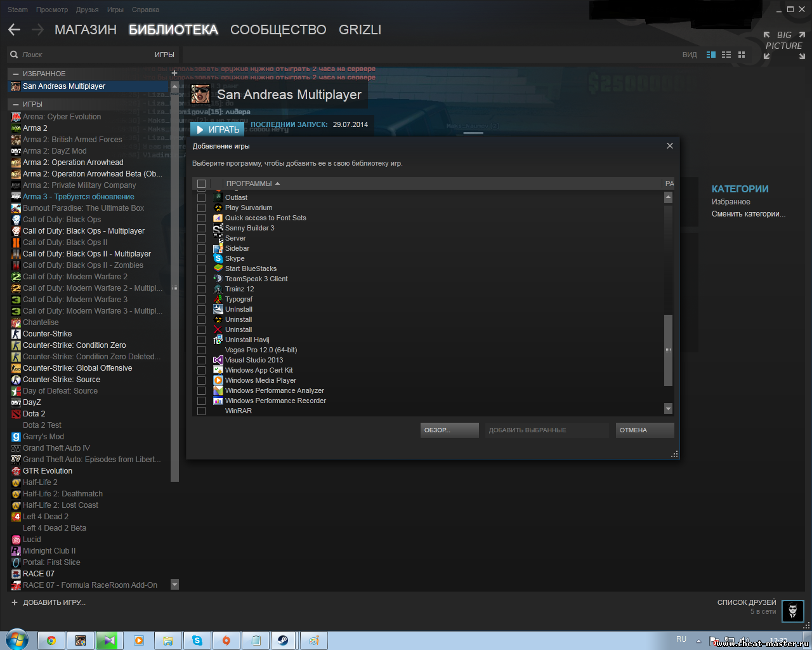Click the program list scrollbar thumb

668,350
